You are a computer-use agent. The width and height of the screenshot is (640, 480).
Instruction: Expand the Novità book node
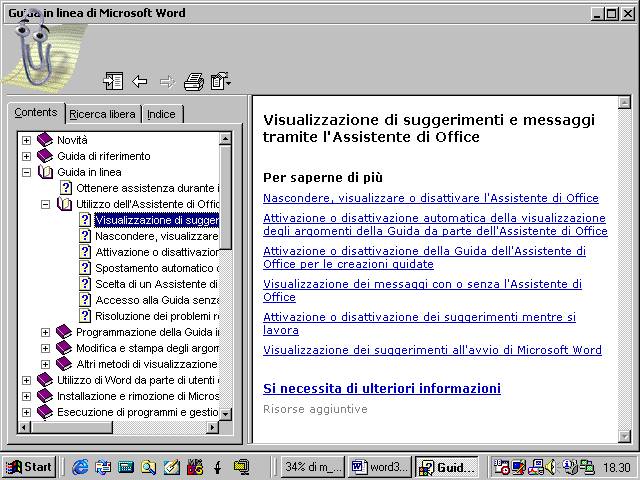[27, 140]
